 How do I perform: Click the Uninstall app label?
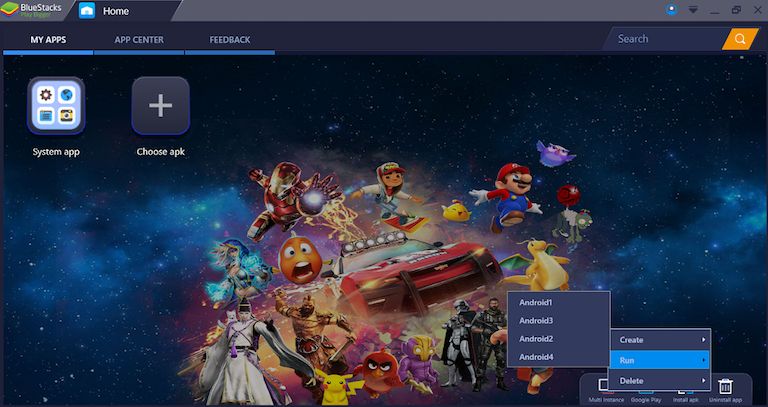coord(725,400)
